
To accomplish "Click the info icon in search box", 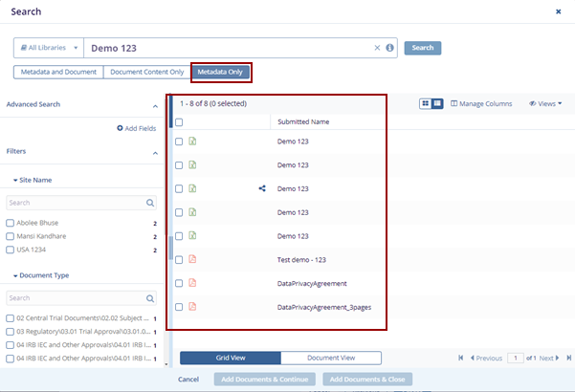I will point(389,48).
